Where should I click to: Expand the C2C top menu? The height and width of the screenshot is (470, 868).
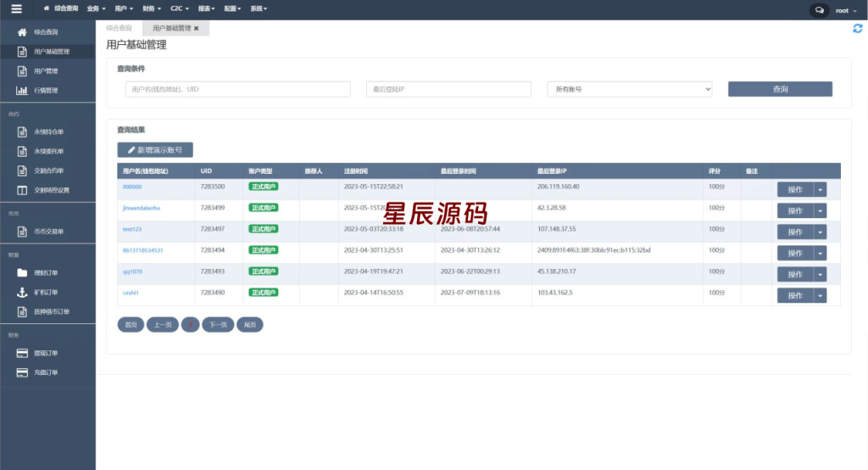180,8
